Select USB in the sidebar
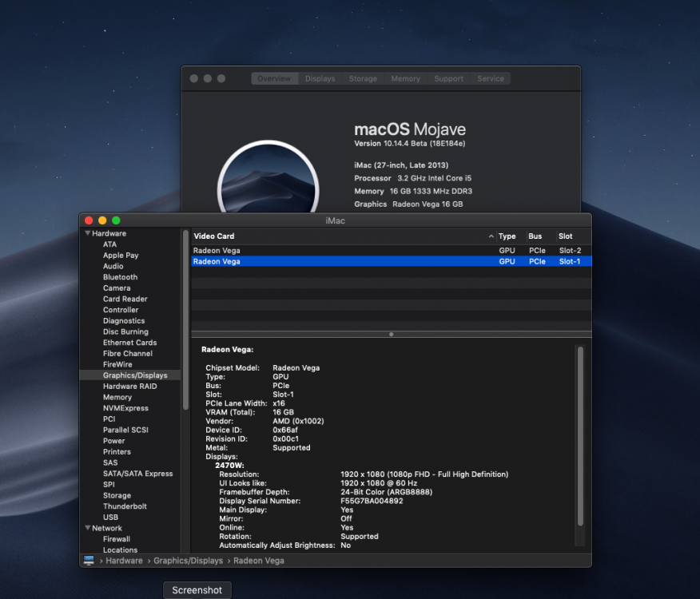Image resolution: width=700 pixels, height=599 pixels. tap(110, 518)
